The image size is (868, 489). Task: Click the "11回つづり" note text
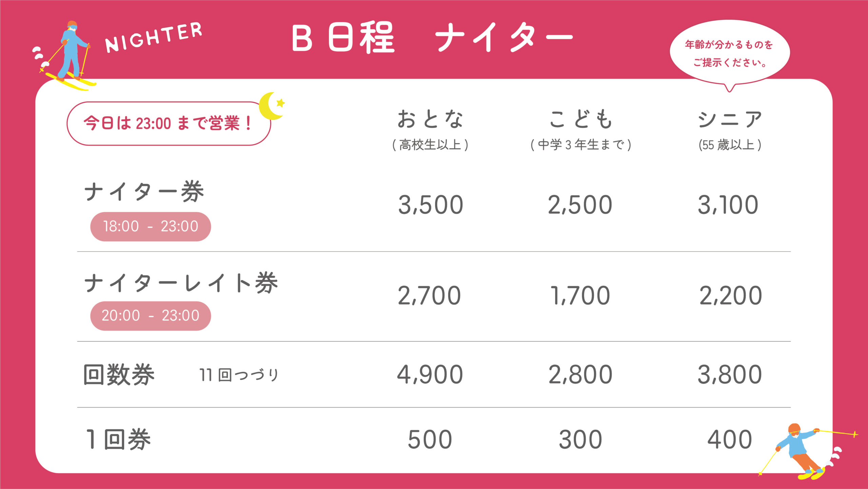click(x=239, y=375)
